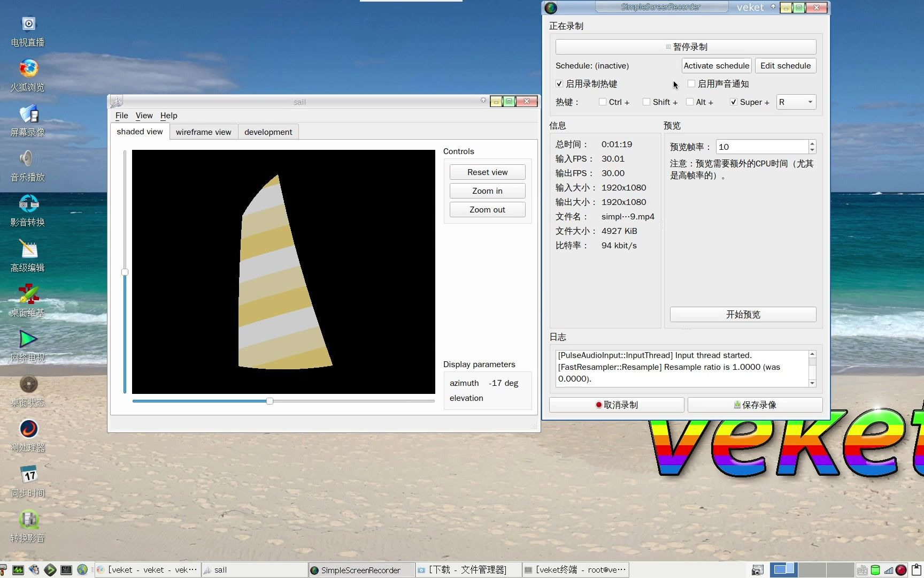Screen dimensions: 924x578
Task: Switch to SimpleScreenRecorder taskbar button
Action: (361, 570)
